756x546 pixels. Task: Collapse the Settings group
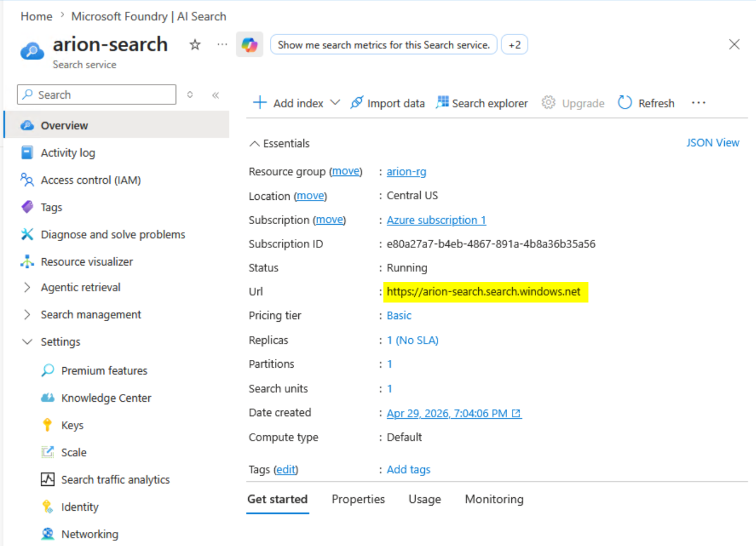pos(27,342)
